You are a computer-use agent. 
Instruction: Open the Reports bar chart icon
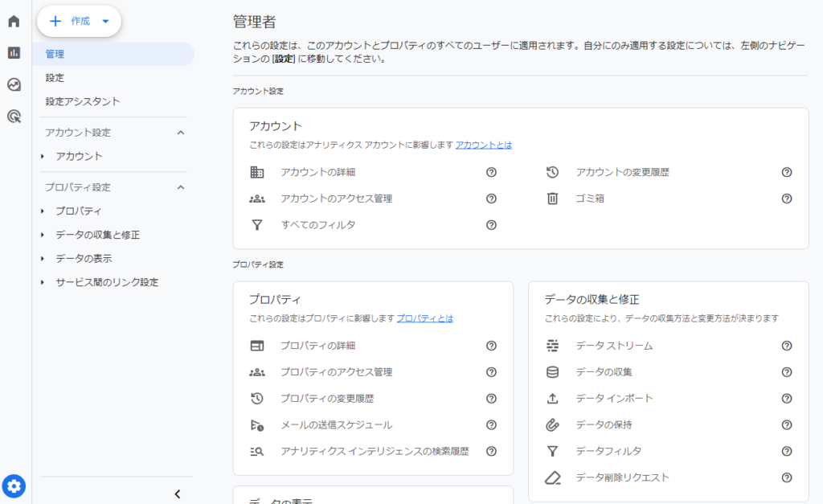[x=14, y=53]
